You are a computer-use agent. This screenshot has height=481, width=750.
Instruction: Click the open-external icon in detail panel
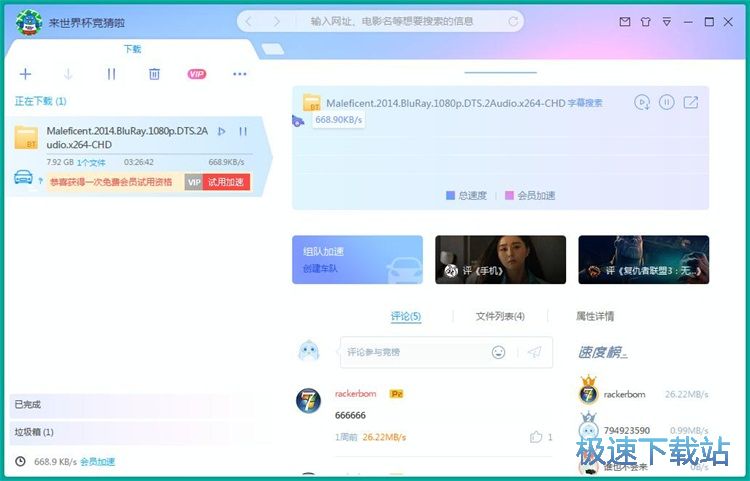tap(690, 102)
